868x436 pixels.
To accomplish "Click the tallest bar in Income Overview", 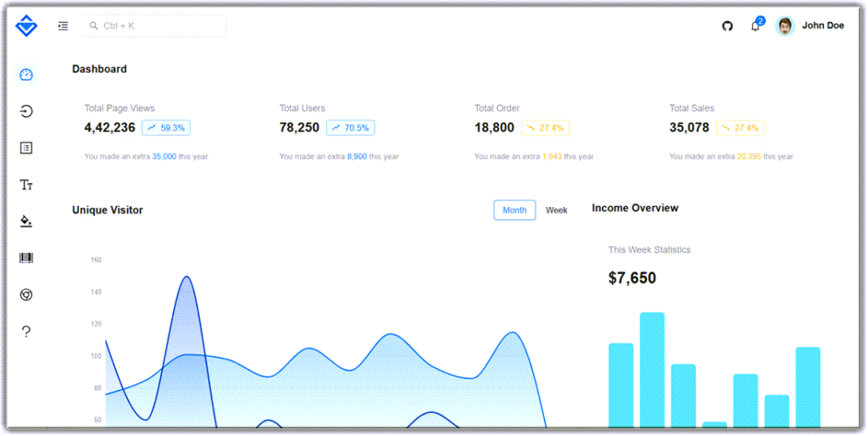I will click(x=652, y=369).
